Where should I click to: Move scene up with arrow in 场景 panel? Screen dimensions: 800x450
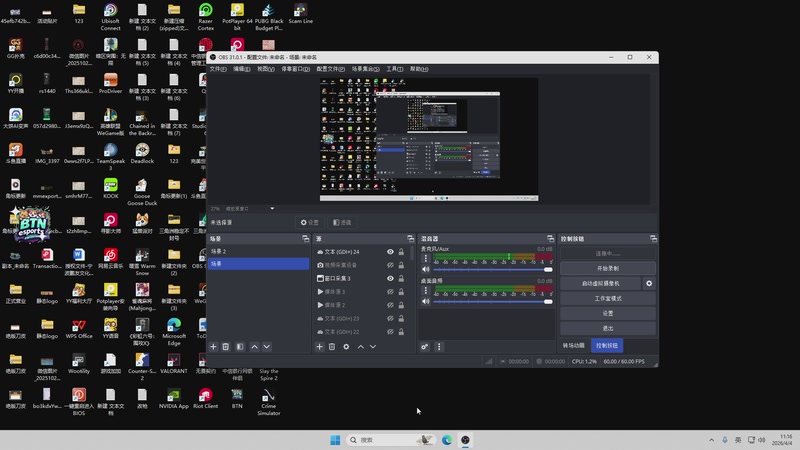pyautogui.click(x=255, y=346)
